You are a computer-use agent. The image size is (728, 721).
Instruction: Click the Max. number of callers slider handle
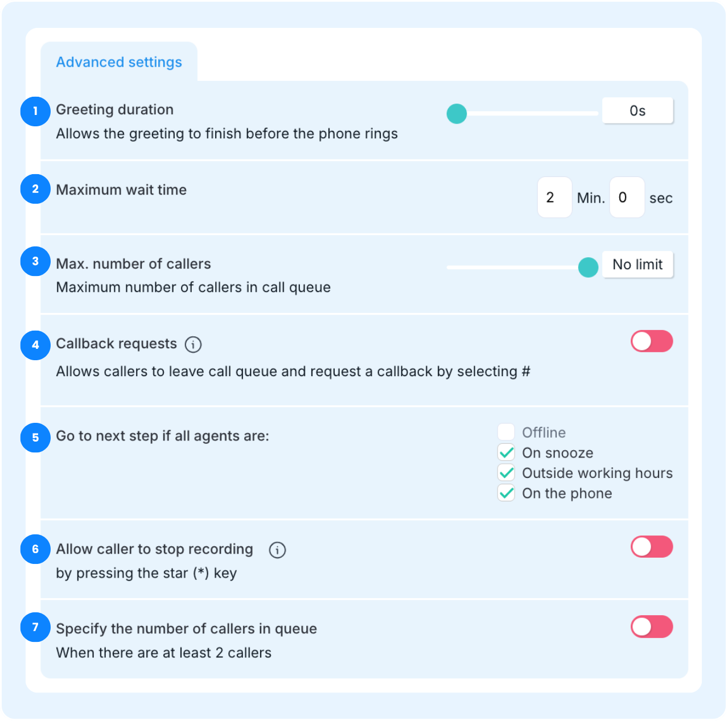(x=588, y=267)
